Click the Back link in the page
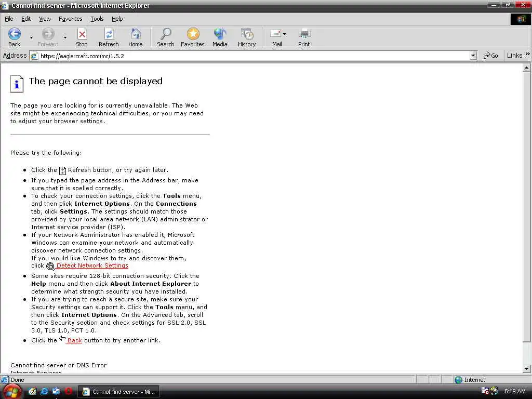 (x=74, y=340)
